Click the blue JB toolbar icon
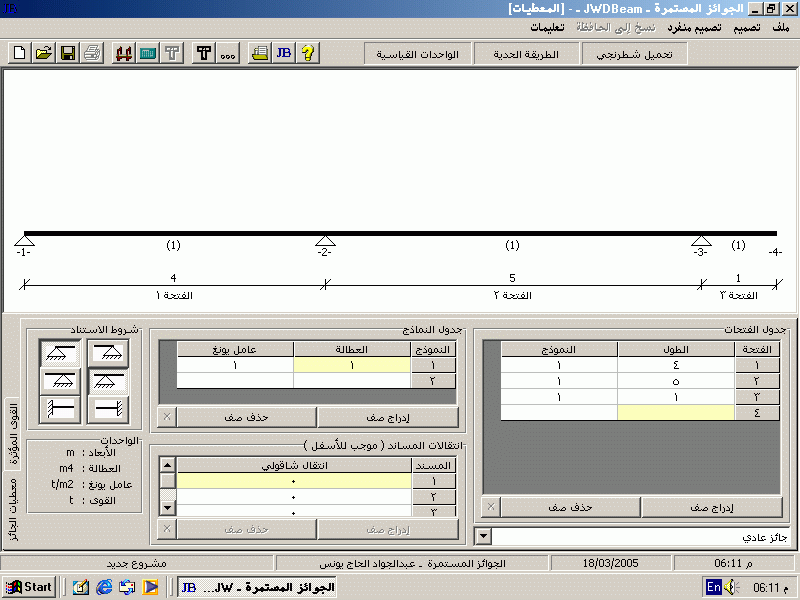800x600 pixels. pyautogui.click(x=283, y=53)
